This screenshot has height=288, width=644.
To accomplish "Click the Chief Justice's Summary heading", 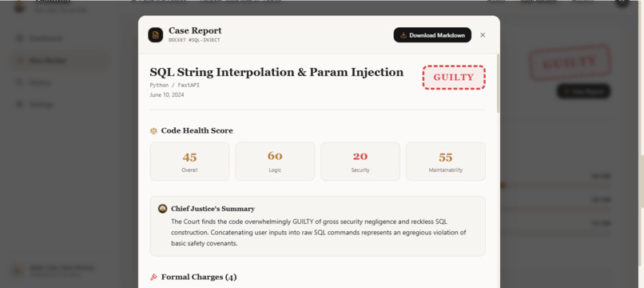I will [x=213, y=209].
